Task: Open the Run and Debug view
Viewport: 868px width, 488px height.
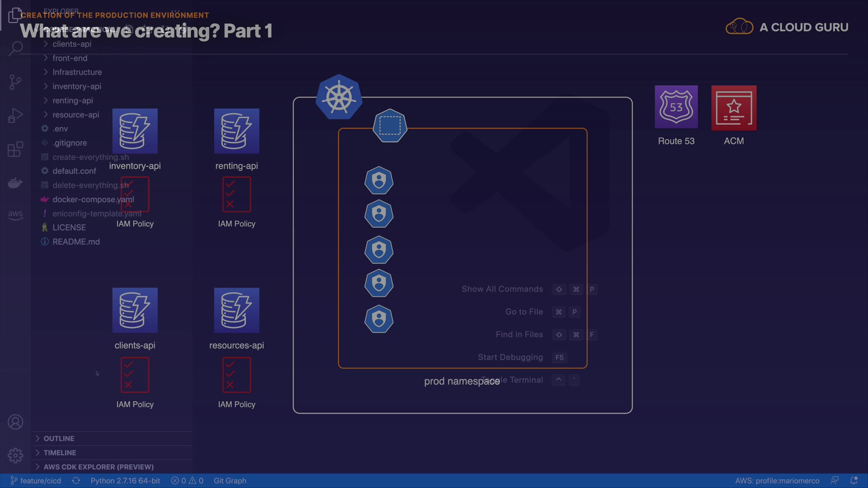Action: [x=15, y=116]
